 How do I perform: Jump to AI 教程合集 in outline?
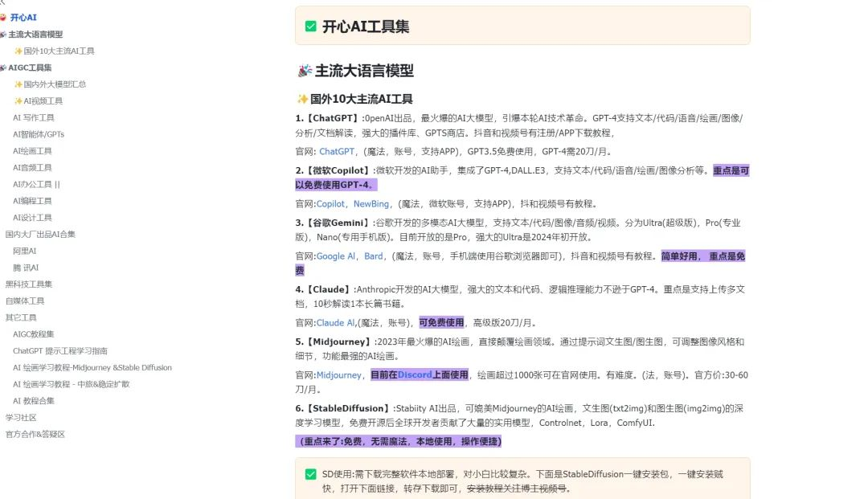click(33, 400)
